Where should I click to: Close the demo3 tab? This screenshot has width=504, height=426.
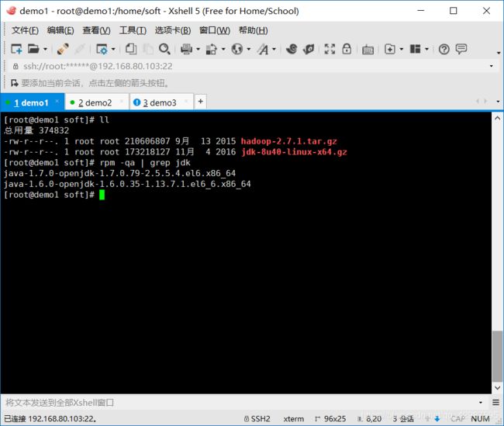point(186,102)
